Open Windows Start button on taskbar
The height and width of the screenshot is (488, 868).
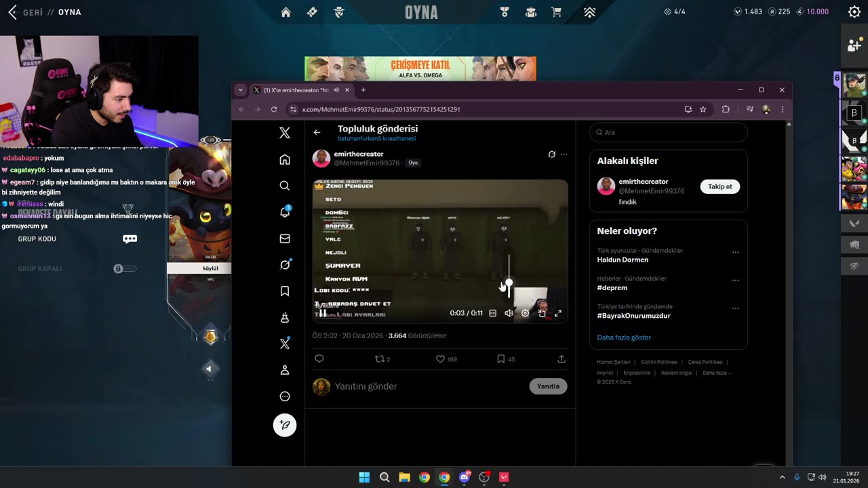pos(364,477)
